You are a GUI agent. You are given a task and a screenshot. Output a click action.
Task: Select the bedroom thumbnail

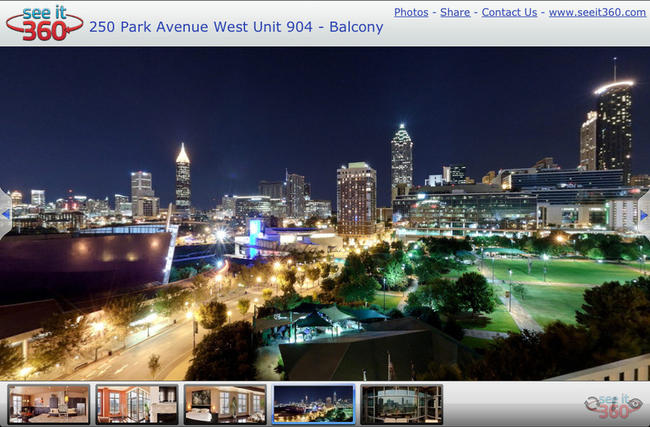[x=225, y=404]
